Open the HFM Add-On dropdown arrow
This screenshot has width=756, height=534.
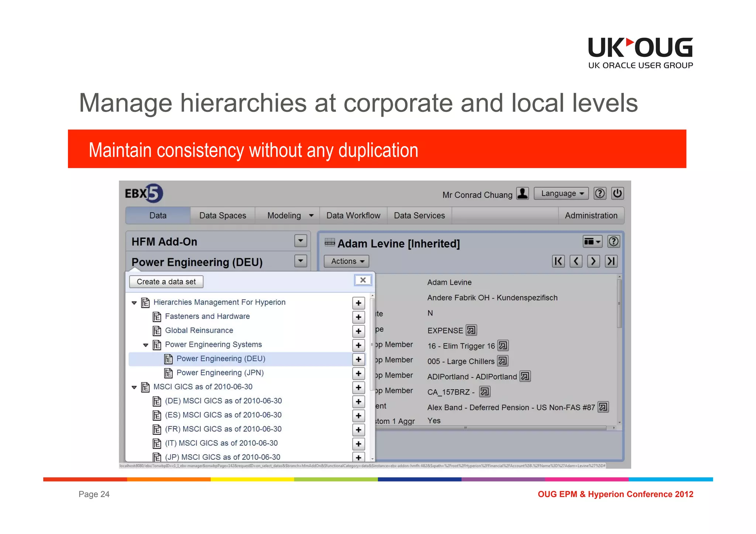[301, 241]
